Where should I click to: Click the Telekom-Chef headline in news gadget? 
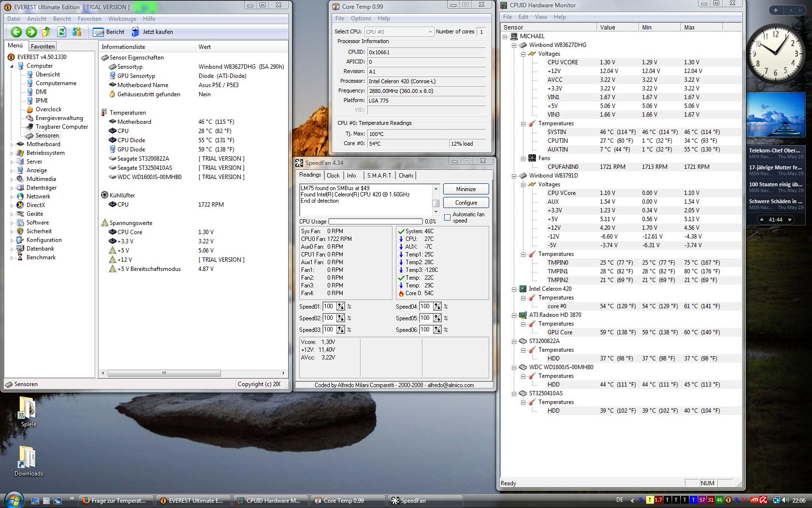(x=775, y=150)
